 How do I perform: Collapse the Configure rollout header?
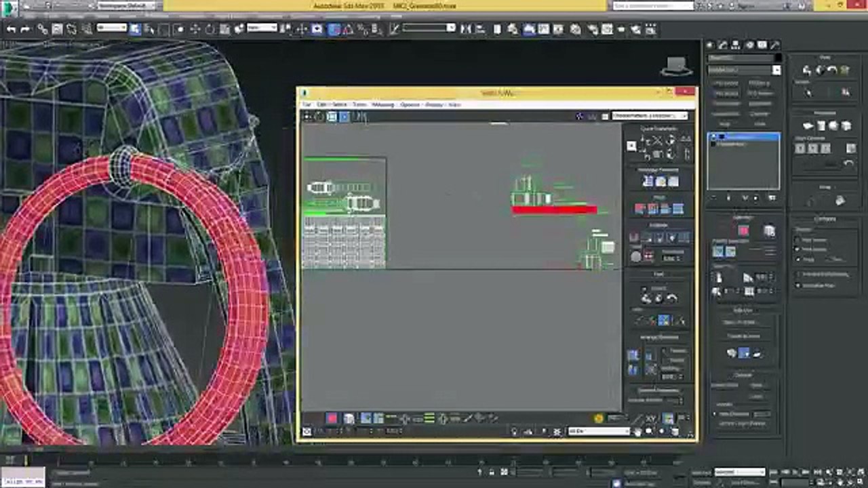point(825,219)
